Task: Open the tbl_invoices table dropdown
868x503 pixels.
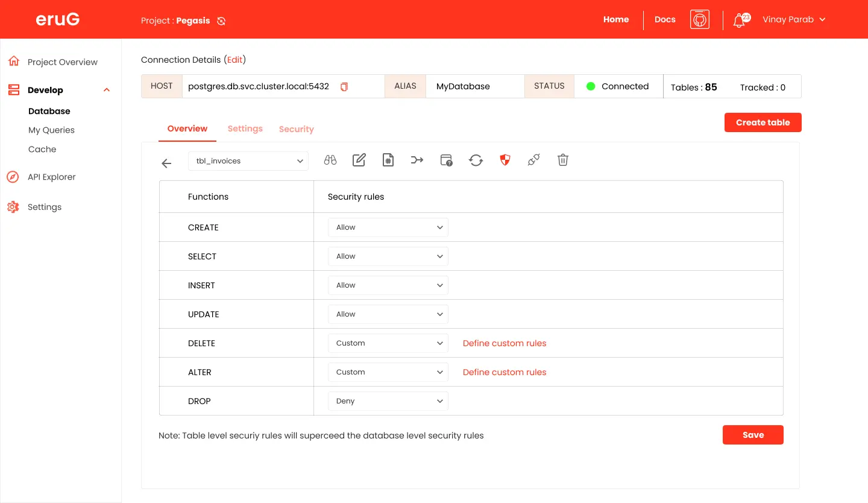Action: click(x=248, y=161)
